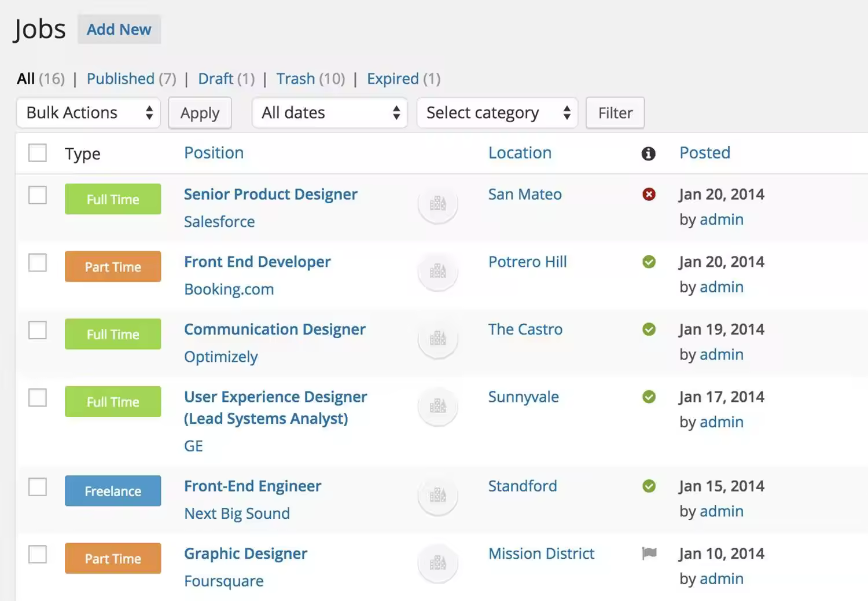Click the Foursquare company link

(x=224, y=581)
